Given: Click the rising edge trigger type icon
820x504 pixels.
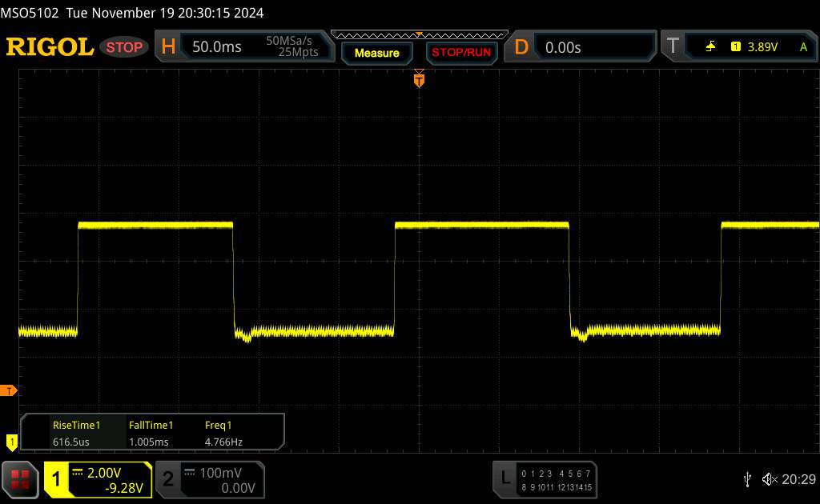Looking at the screenshot, I should click(x=710, y=47).
